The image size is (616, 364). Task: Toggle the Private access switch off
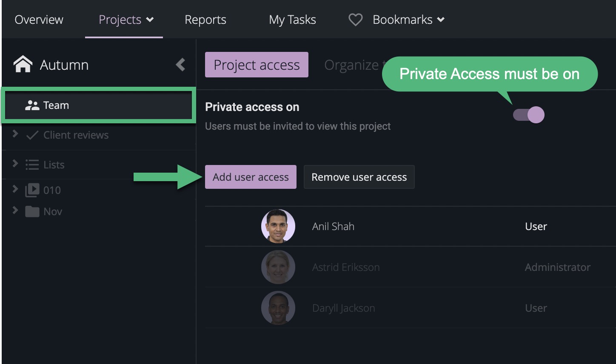tap(528, 114)
